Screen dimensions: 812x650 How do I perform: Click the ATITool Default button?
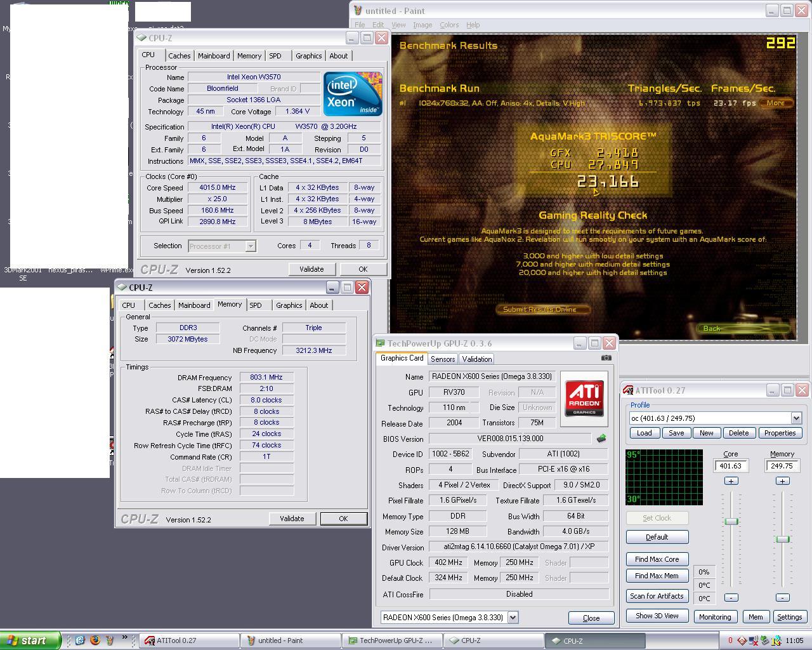click(657, 537)
